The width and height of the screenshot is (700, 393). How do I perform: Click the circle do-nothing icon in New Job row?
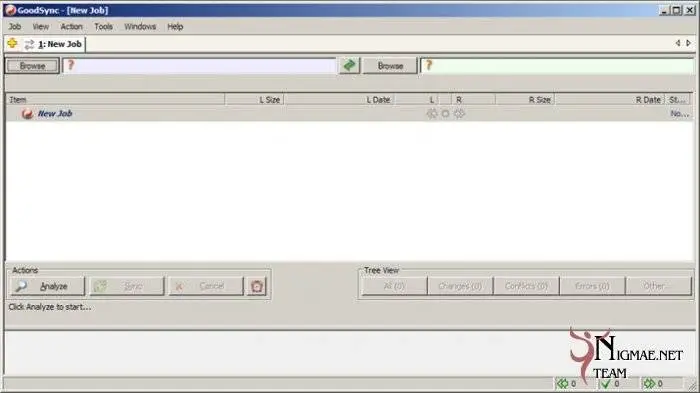445,113
